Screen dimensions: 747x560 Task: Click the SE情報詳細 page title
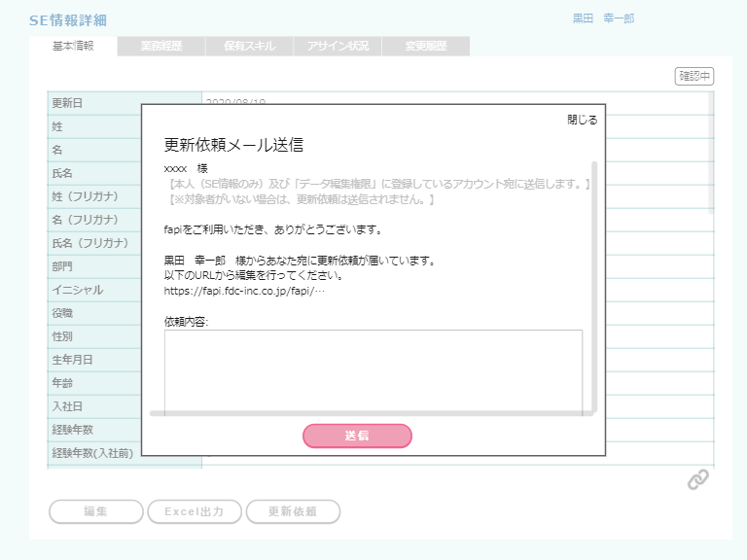click(x=68, y=20)
